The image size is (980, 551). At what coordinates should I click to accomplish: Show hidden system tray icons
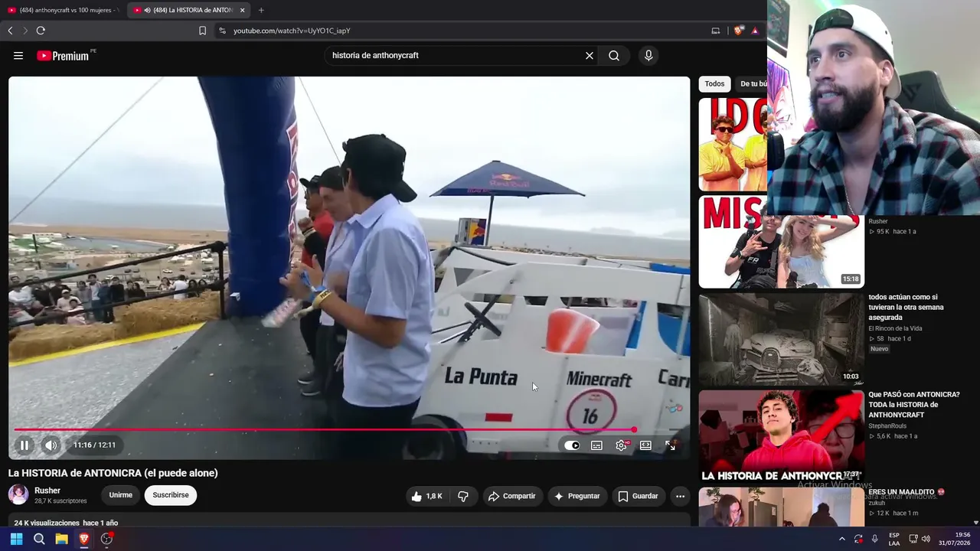[841, 539]
